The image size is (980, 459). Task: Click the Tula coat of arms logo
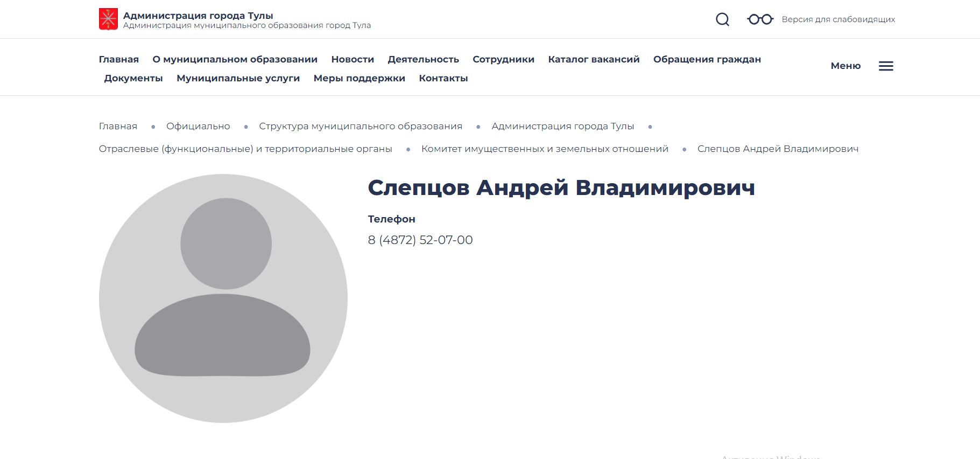click(x=108, y=19)
